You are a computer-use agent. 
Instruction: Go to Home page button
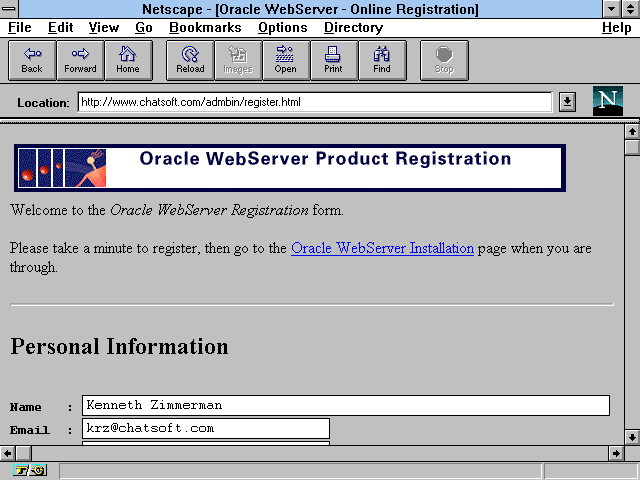pos(128,60)
